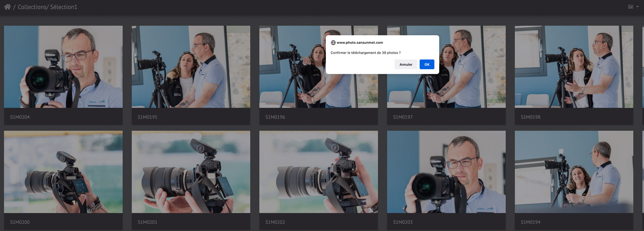Viewport: 644px width, 231px height.
Task: Click the Sélection1 breadcrumb item
Action: coord(64,7)
